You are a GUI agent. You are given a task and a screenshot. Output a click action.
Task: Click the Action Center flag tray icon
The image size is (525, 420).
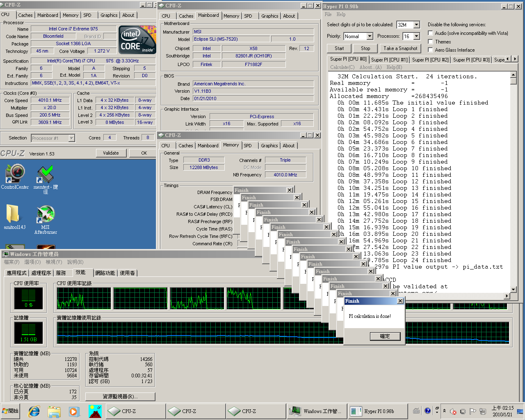point(472,411)
